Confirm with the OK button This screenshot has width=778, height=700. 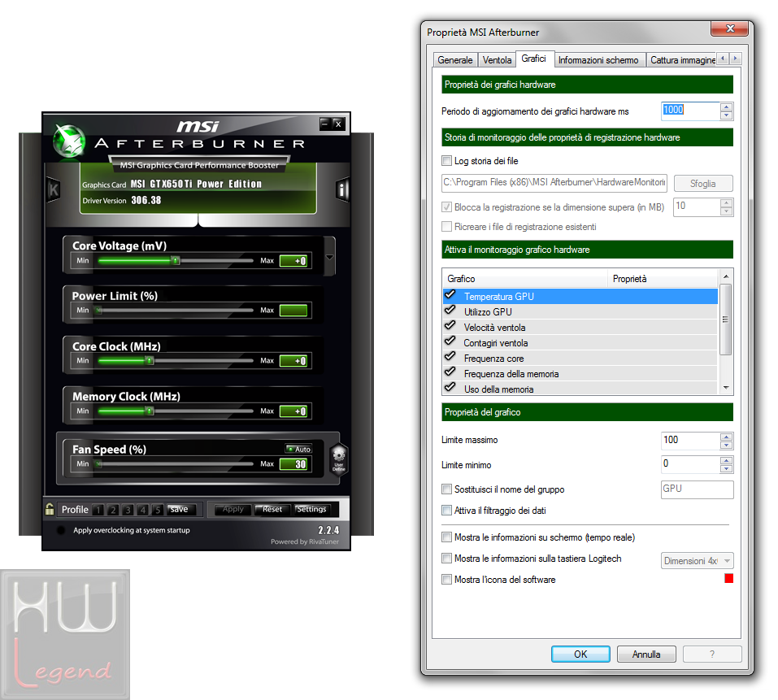click(x=580, y=654)
